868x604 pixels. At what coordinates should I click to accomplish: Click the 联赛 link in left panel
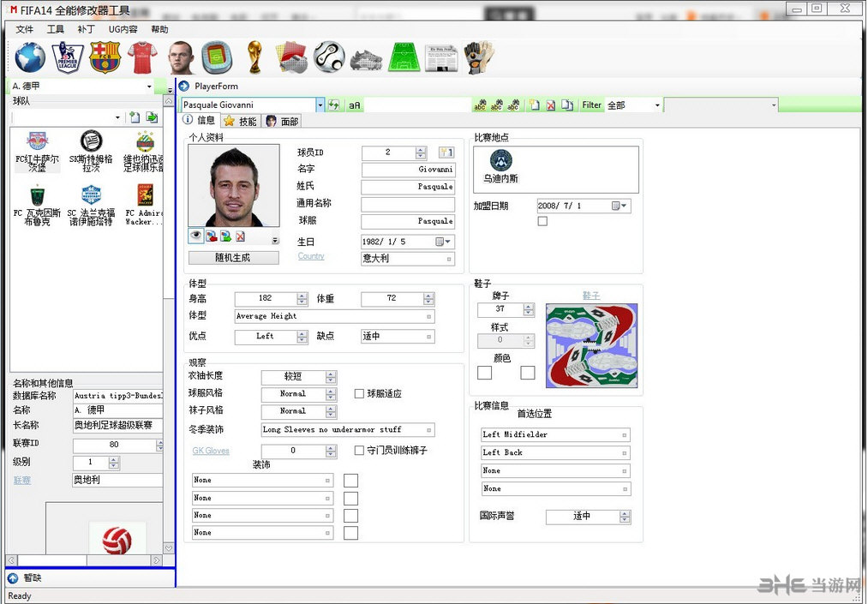[x=22, y=480]
